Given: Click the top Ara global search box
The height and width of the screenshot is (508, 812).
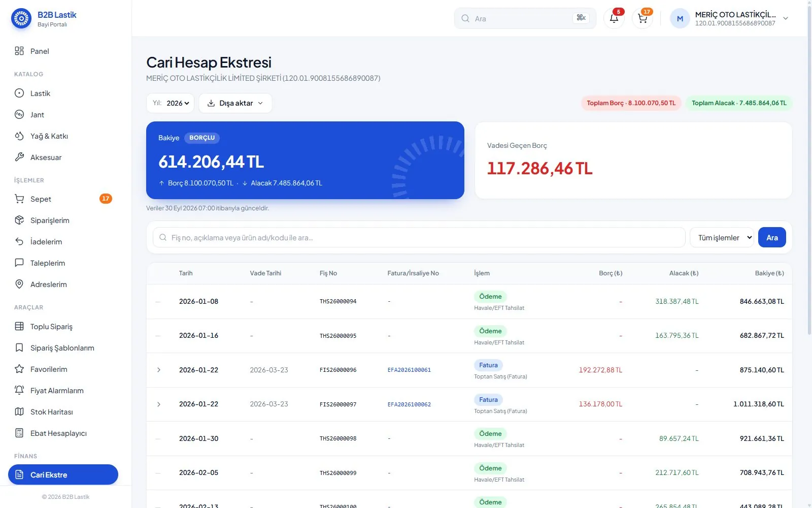Looking at the screenshot, I should 525,18.
